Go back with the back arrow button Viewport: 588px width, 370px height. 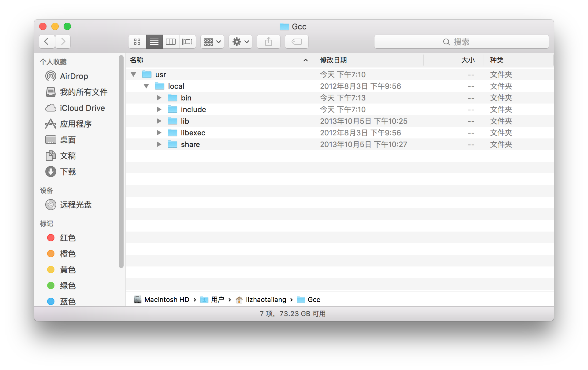(x=47, y=42)
